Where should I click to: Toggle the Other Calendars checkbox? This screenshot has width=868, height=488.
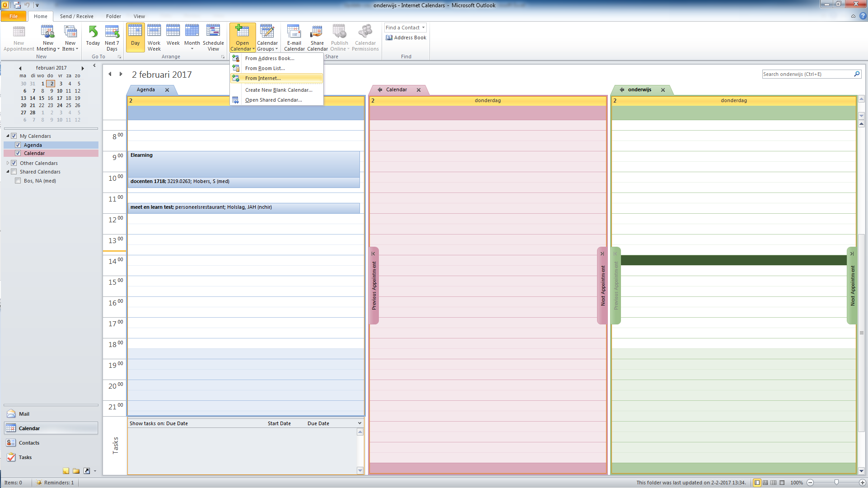(14, 163)
